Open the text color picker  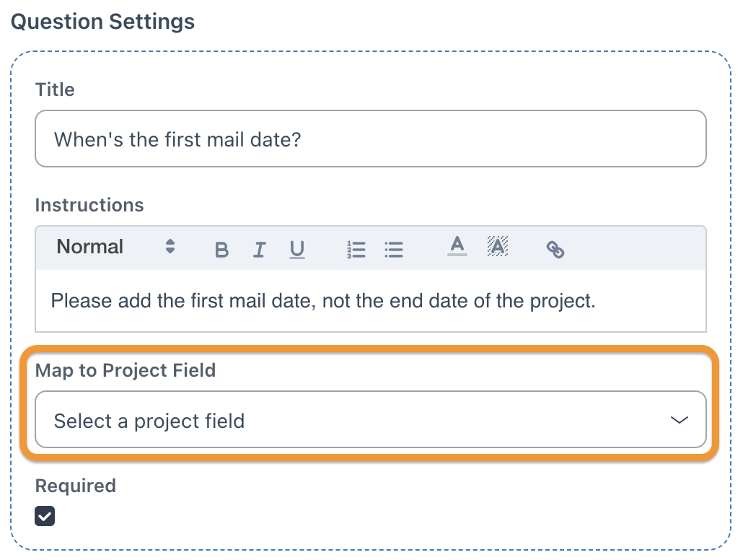(457, 247)
